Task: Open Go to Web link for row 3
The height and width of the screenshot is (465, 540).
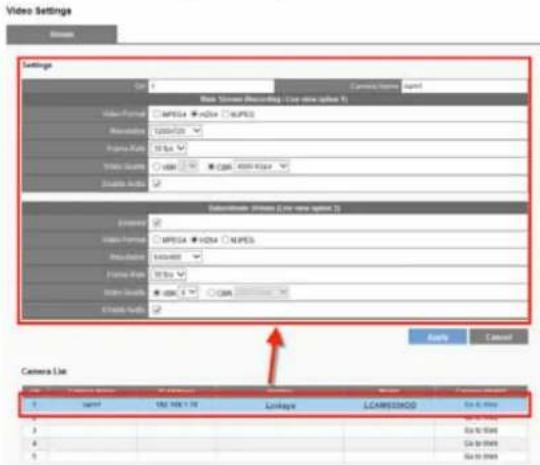Action: 481,431
